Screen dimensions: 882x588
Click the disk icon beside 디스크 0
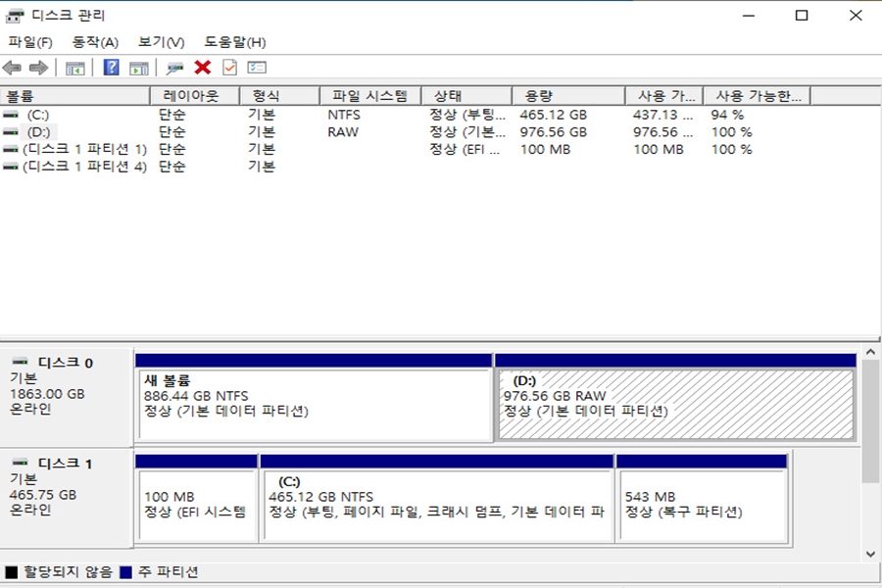coord(21,362)
